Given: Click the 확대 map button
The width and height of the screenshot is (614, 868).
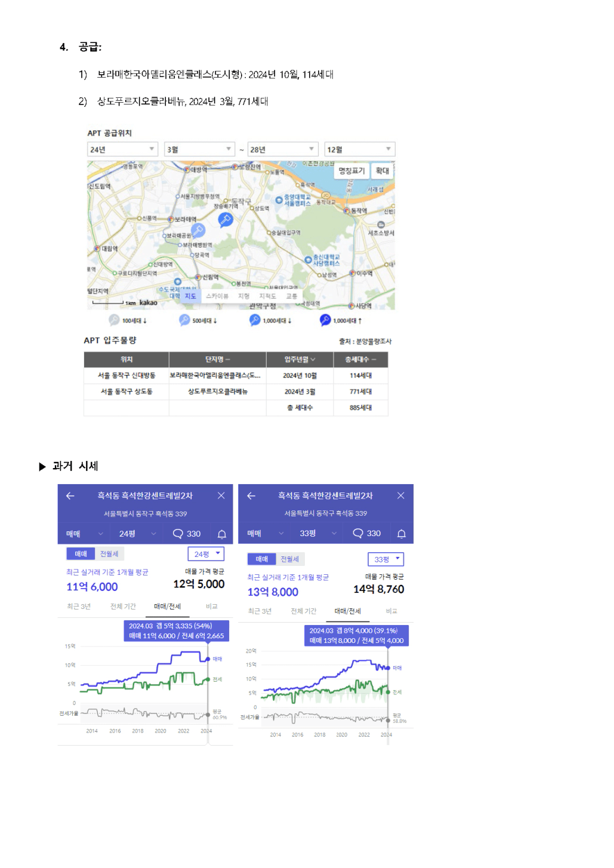Looking at the screenshot, I should tap(382, 171).
